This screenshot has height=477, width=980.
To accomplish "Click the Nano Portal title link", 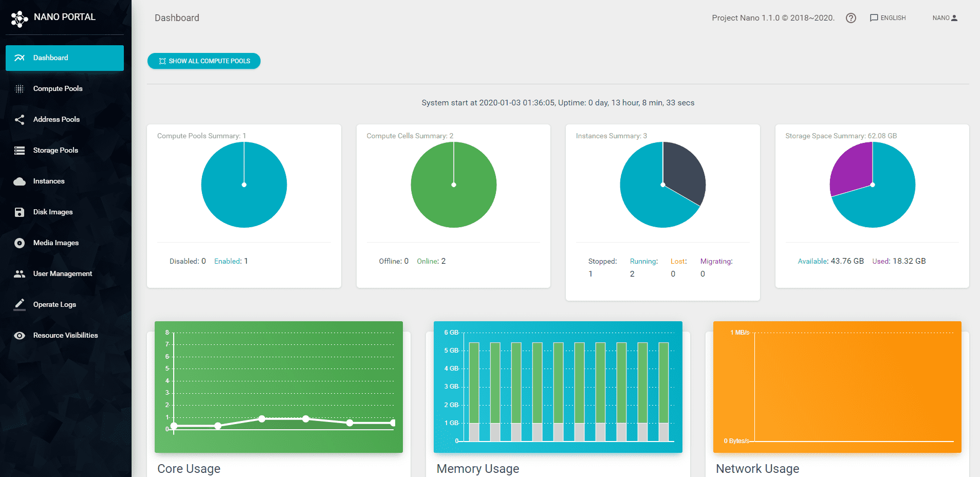I will 65,17.
